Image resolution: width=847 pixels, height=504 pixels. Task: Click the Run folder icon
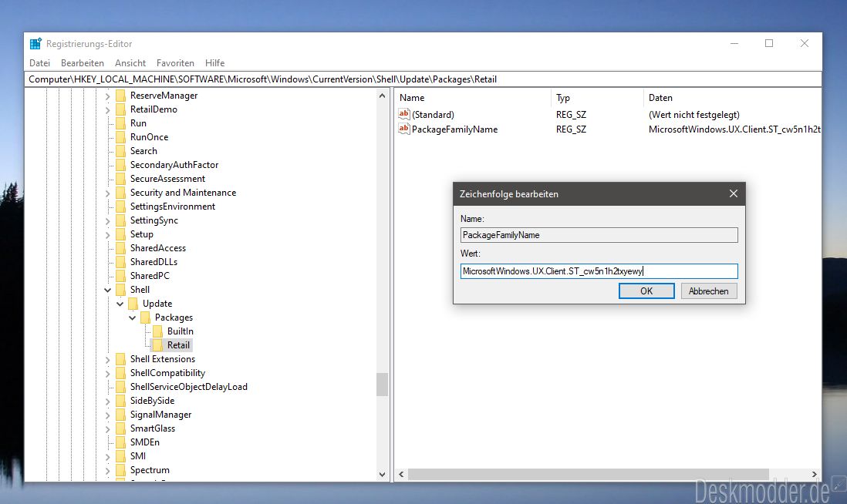pos(121,123)
